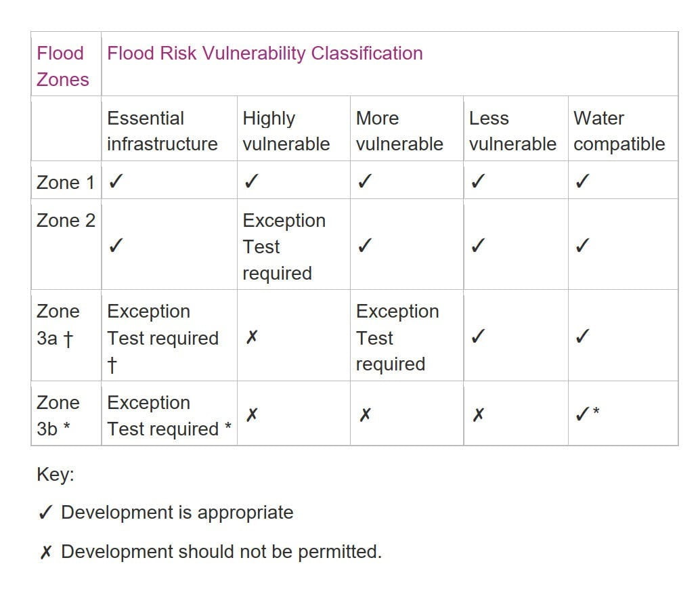Screen dimensions: 700x602
Task: Select the Zone 3a Less vulnerable checkmark
Action: click(x=477, y=337)
